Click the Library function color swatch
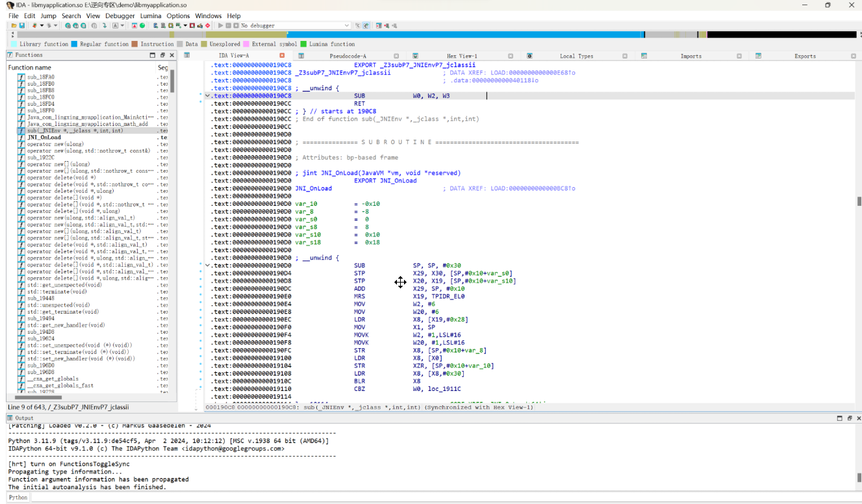862x504 pixels. (x=14, y=44)
